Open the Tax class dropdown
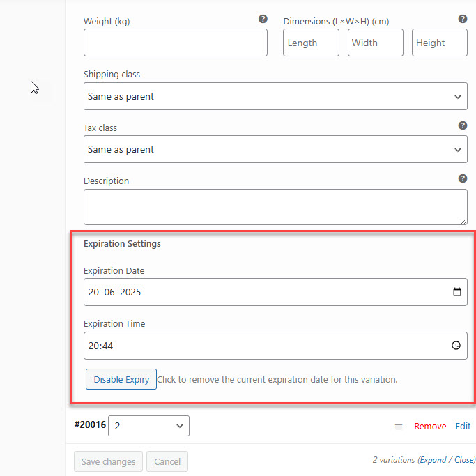The height and width of the screenshot is (476, 476). tap(275, 149)
